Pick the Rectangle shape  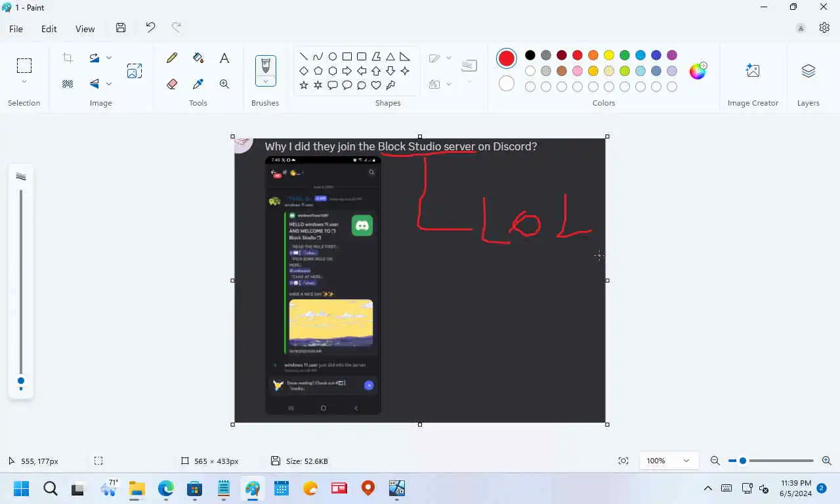click(x=347, y=56)
